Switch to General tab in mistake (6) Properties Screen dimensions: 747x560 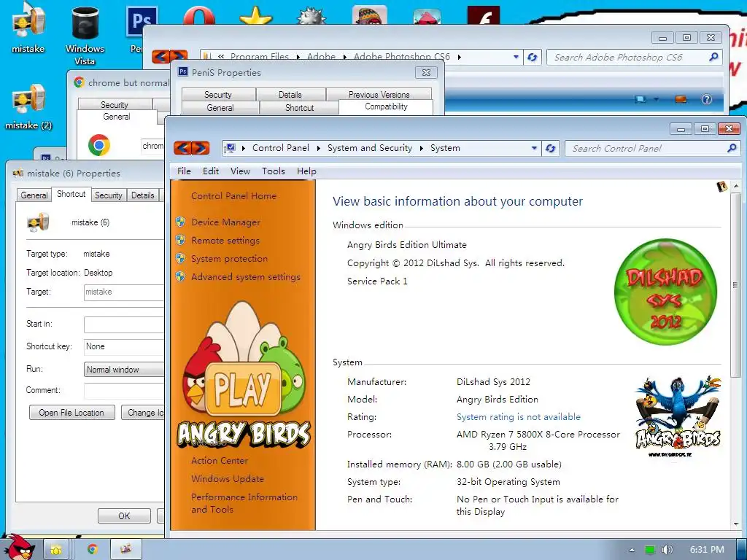[x=34, y=195]
